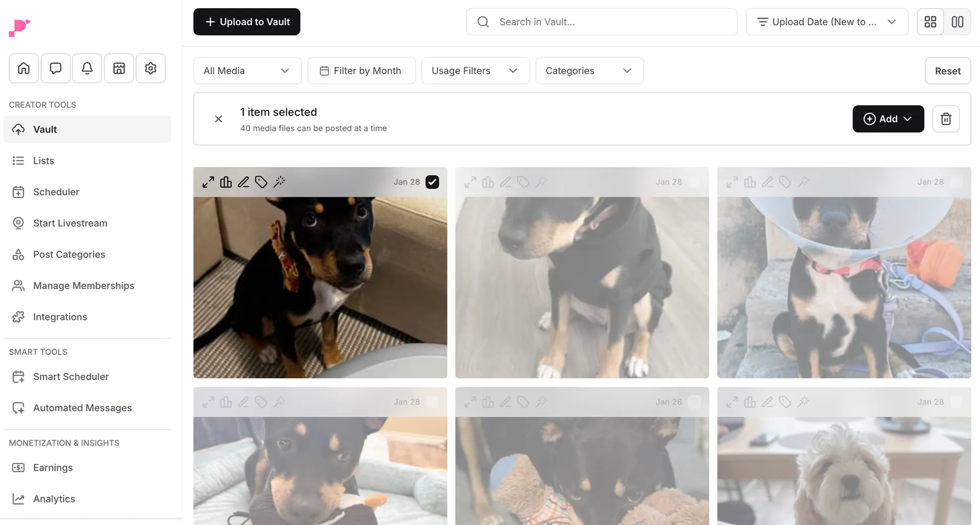This screenshot has height=525, width=980.
Task: Click tag icon on selected photo
Action: pyautogui.click(x=261, y=182)
